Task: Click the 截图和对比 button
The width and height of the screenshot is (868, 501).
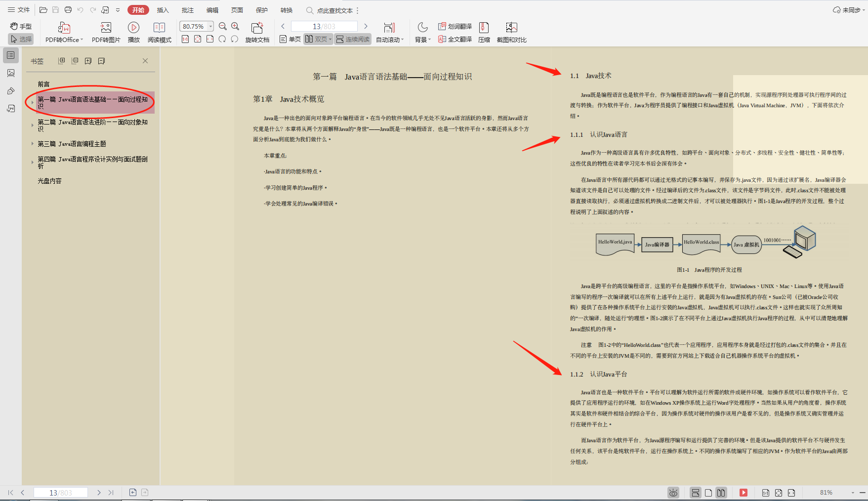Action: (x=512, y=33)
